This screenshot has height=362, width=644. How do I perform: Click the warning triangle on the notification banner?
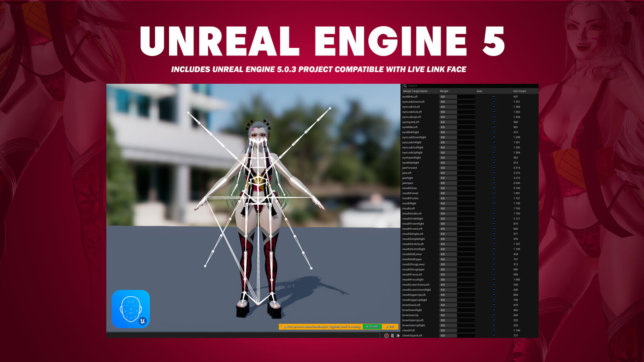point(285,327)
